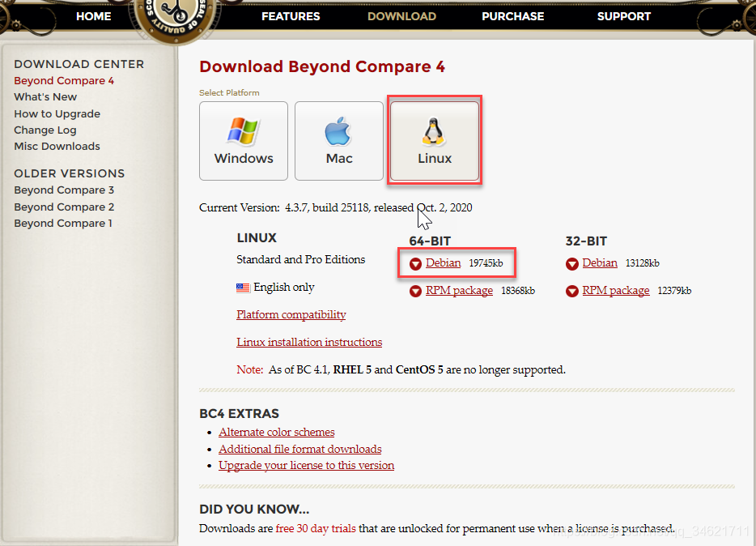Click the Select Platform label

[229, 92]
